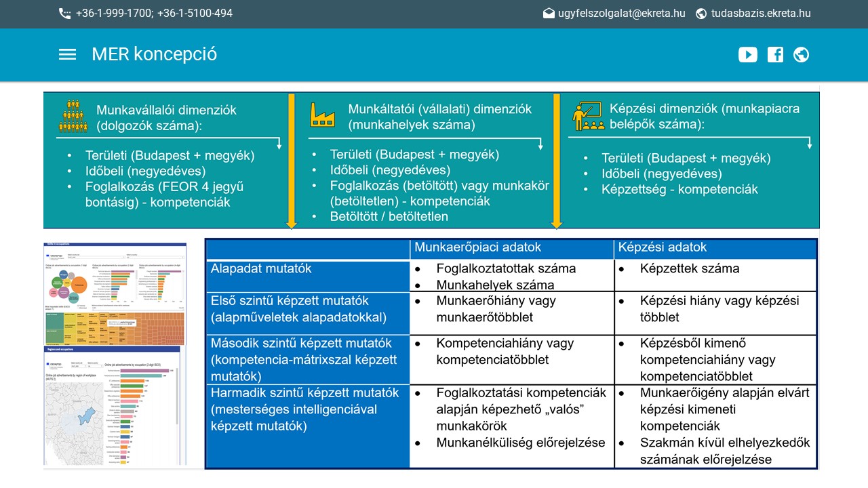
Task: Click Foglalkoztatási kompetenciák alapján képezhető bullet
Action: pyautogui.click(x=521, y=409)
